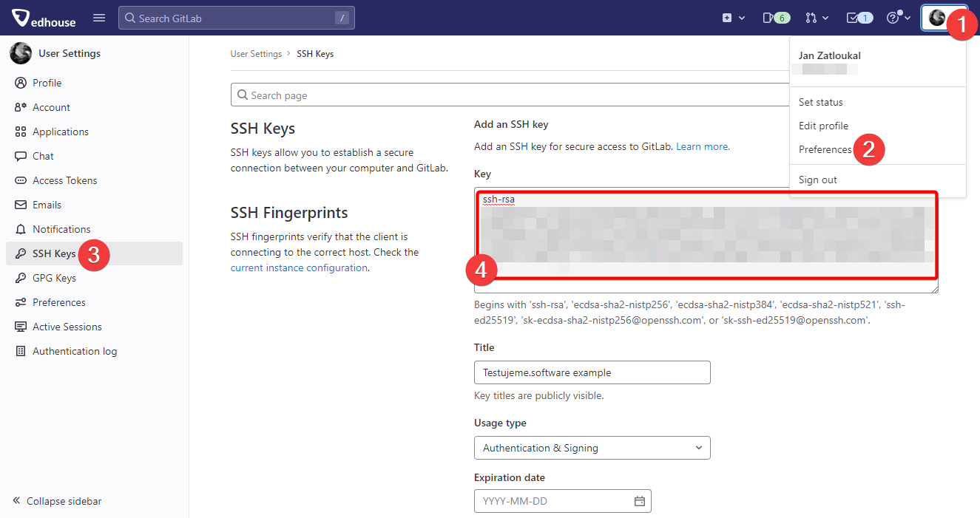Screen dimensions: 980x518
Task: Click the edhouse GitLab logo
Action: tap(44, 18)
